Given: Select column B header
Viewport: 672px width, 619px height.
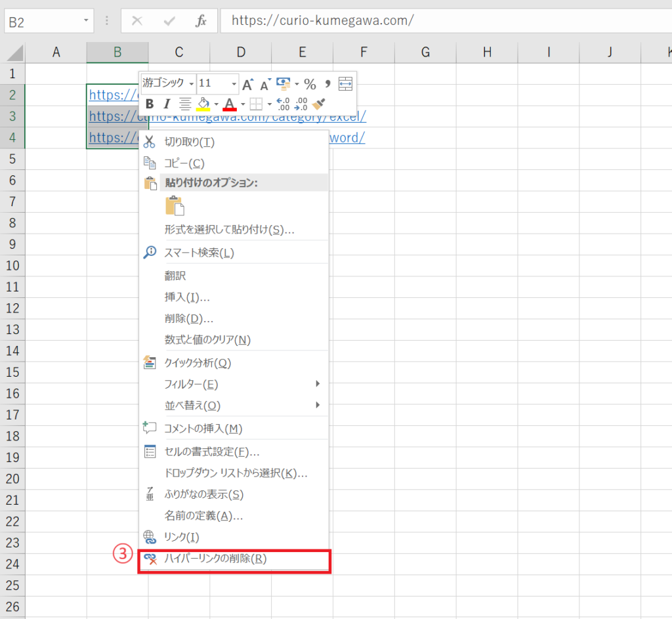Looking at the screenshot, I should pos(117,53).
